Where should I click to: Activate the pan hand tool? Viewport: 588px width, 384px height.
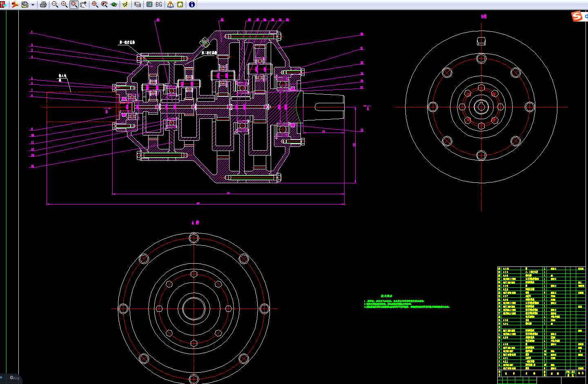tap(83, 4)
